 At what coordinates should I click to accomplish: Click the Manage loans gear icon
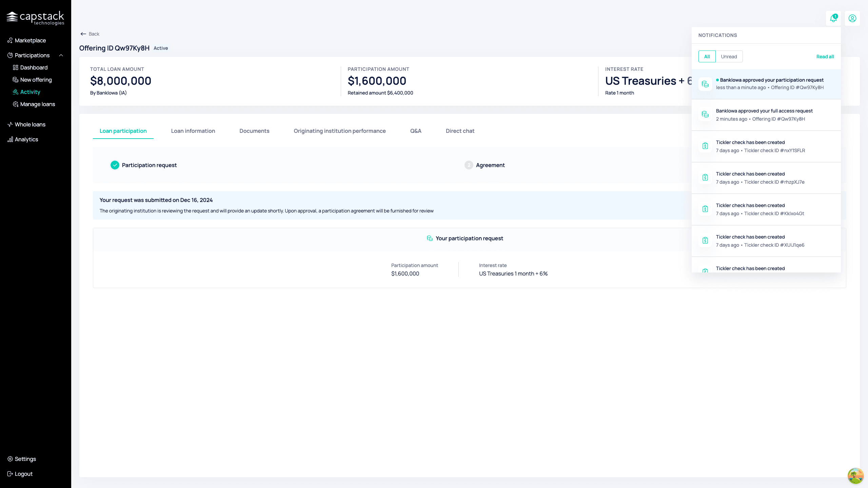(x=16, y=104)
